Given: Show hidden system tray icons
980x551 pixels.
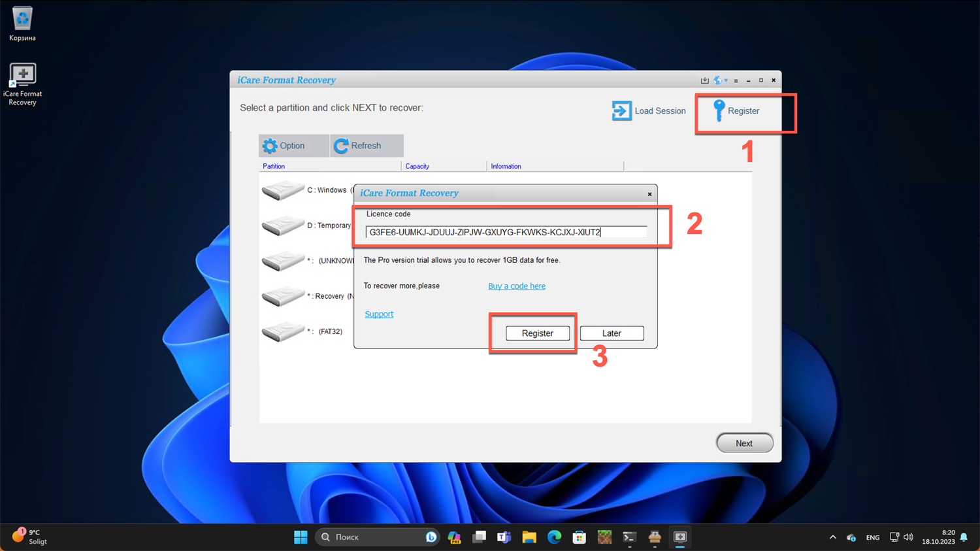Looking at the screenshot, I should click(832, 537).
